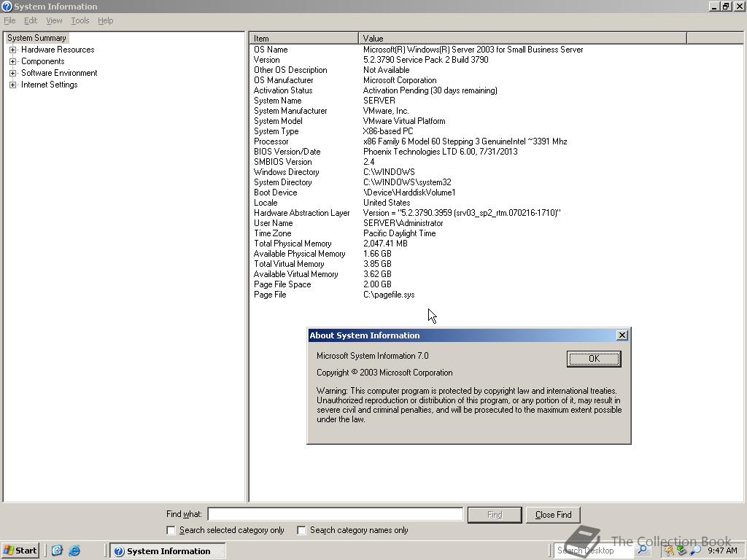Select the Hardware Resources category label
This screenshot has width=747, height=560.
point(58,50)
